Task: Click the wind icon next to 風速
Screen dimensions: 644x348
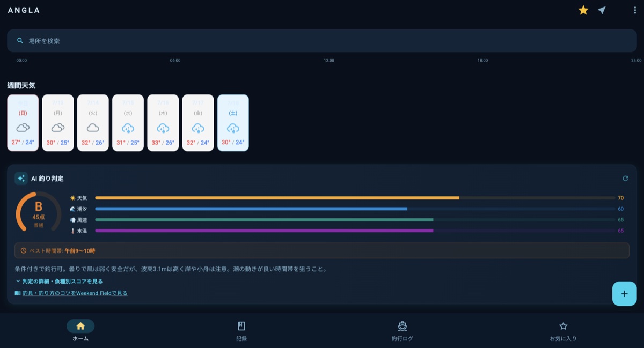Action: (72, 220)
